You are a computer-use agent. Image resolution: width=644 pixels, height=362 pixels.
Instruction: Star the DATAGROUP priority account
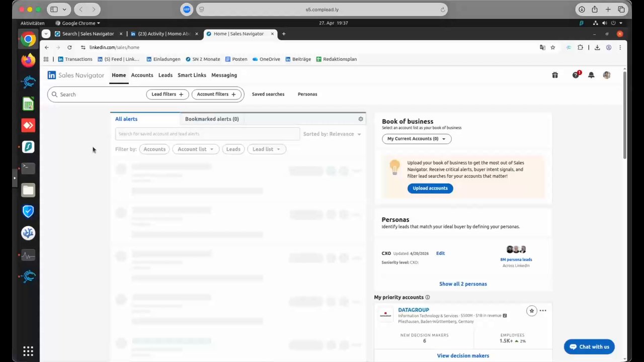531,311
